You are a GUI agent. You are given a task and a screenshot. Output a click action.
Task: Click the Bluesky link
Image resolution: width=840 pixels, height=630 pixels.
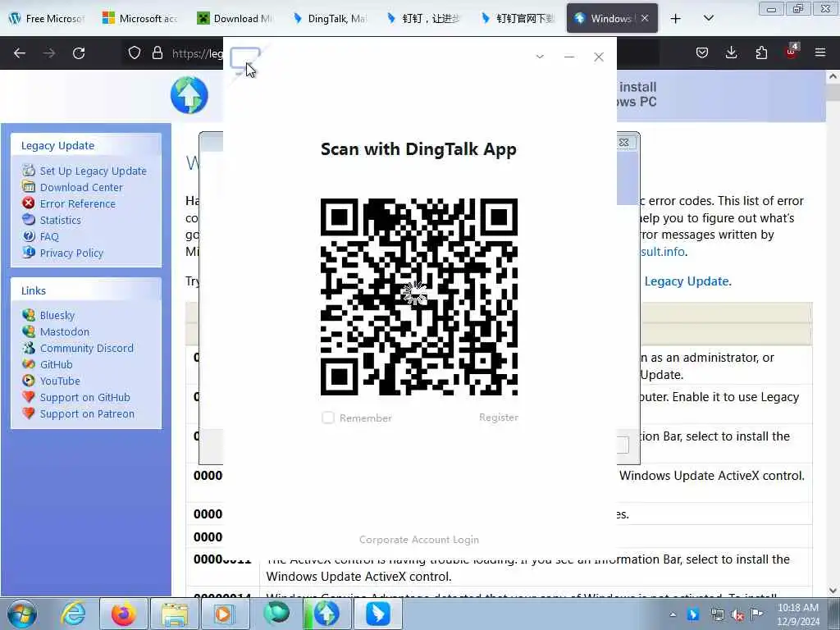tap(57, 316)
